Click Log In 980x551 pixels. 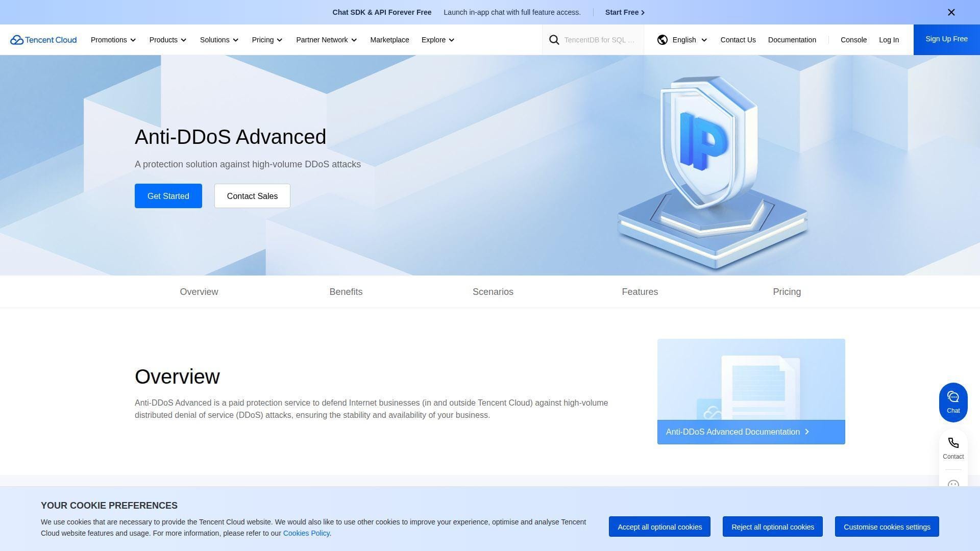[x=889, y=40]
